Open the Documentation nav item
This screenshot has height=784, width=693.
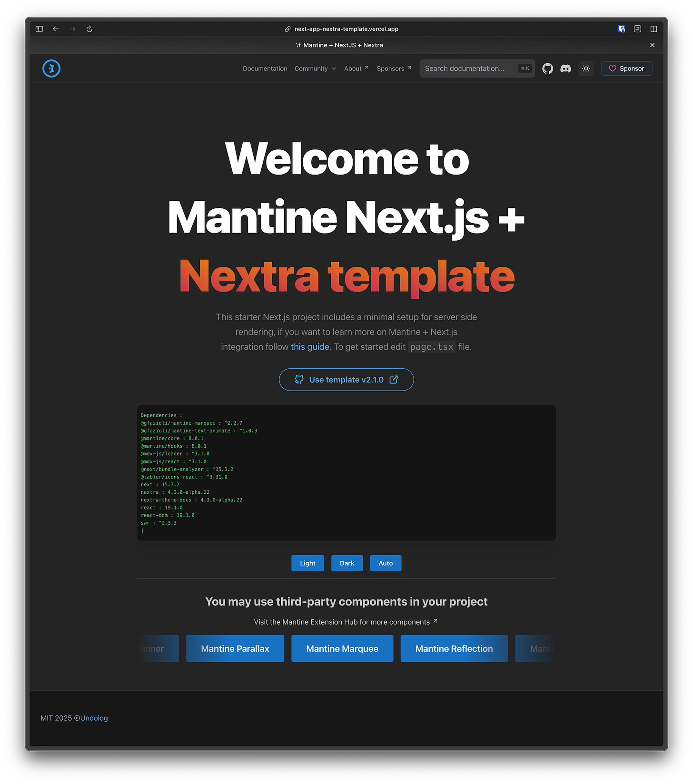click(265, 69)
